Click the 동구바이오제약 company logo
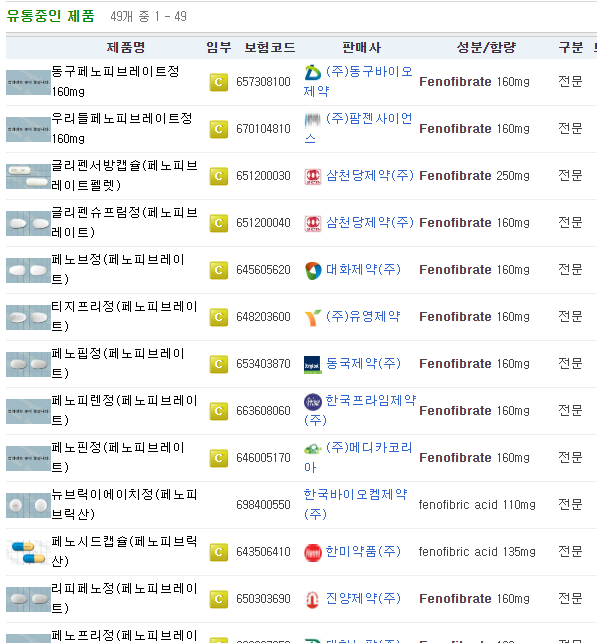 point(313,73)
